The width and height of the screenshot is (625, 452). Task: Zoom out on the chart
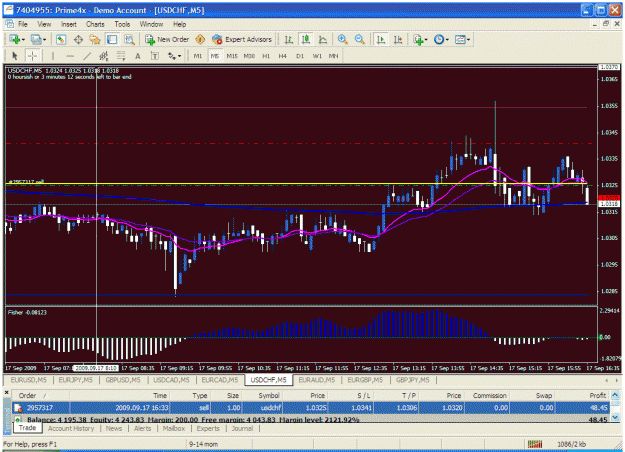pyautogui.click(x=360, y=39)
